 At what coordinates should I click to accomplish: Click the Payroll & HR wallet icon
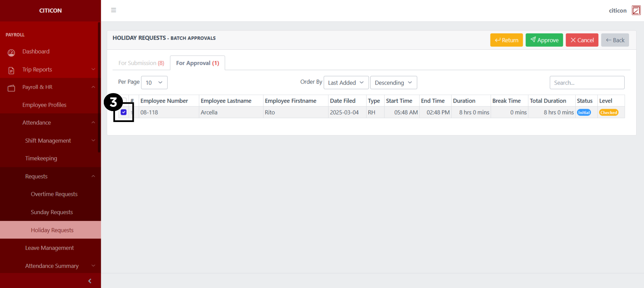(11, 88)
